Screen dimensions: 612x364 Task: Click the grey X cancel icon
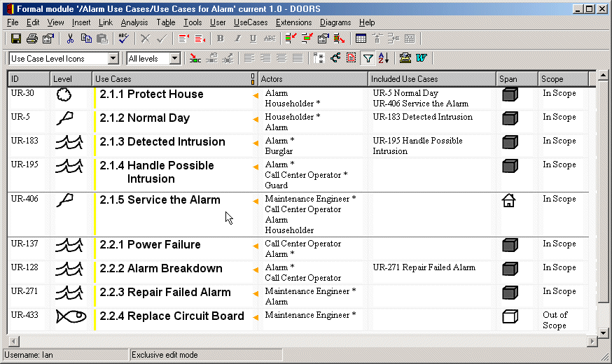(x=145, y=38)
